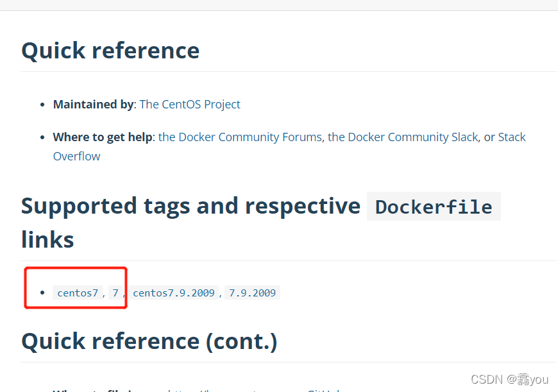
Task: Click the Quick reference heading
Action: [110, 50]
